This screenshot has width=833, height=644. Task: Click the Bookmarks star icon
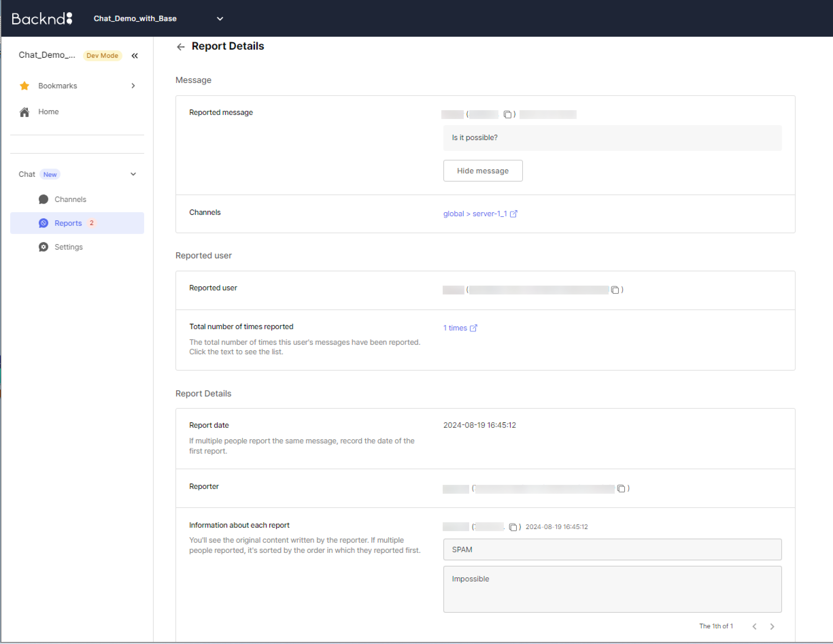click(x=24, y=86)
